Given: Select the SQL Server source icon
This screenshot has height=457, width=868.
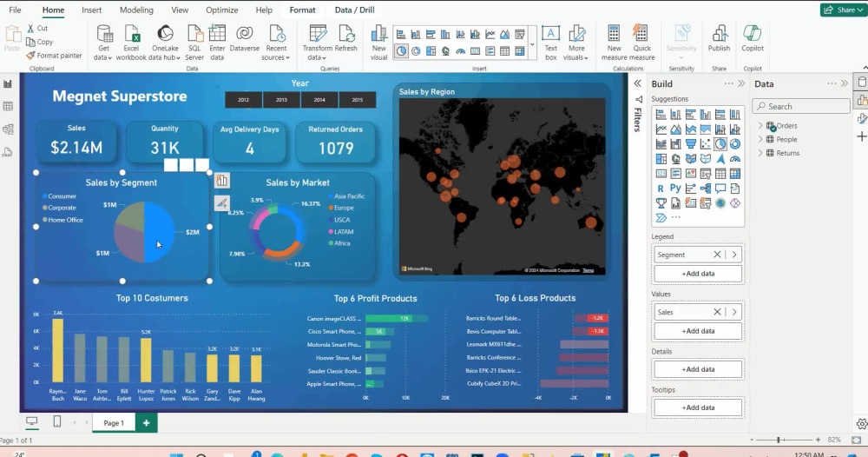Looking at the screenshot, I should [x=194, y=35].
